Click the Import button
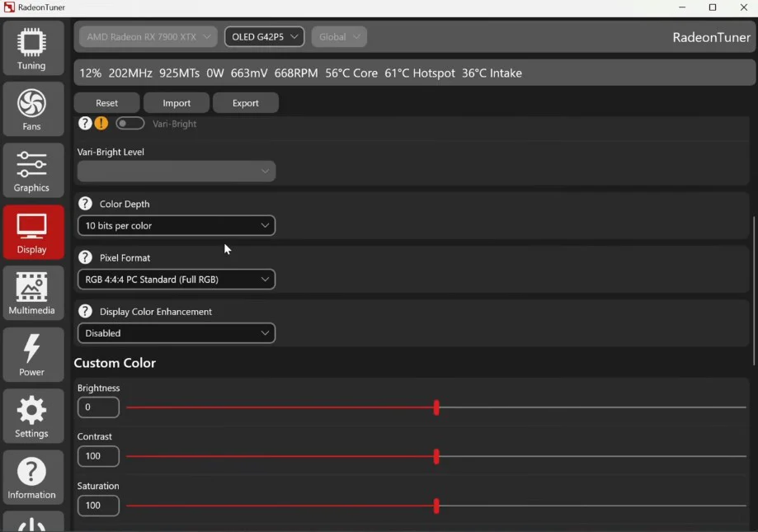The image size is (758, 532). pos(177,103)
